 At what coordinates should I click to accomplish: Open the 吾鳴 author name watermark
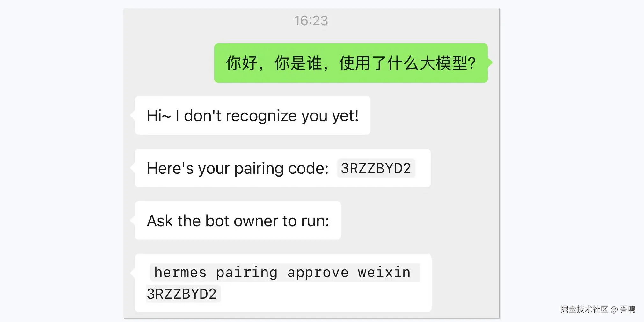[628, 309]
